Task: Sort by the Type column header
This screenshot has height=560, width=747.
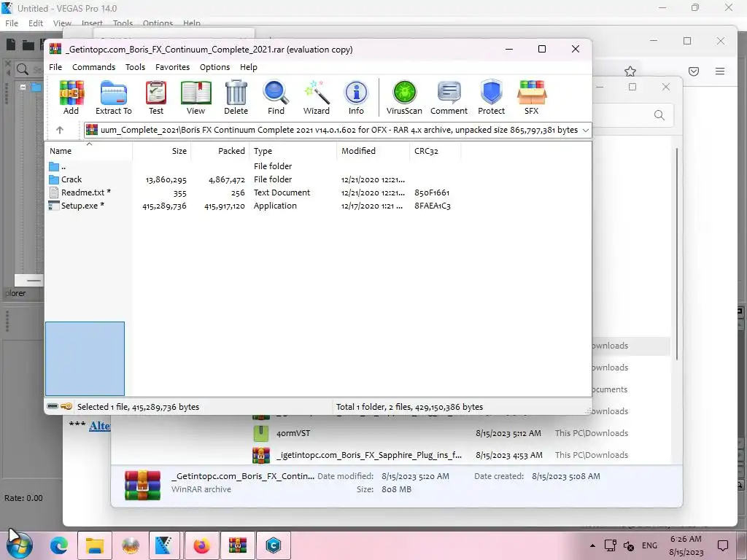Action: coord(293,151)
